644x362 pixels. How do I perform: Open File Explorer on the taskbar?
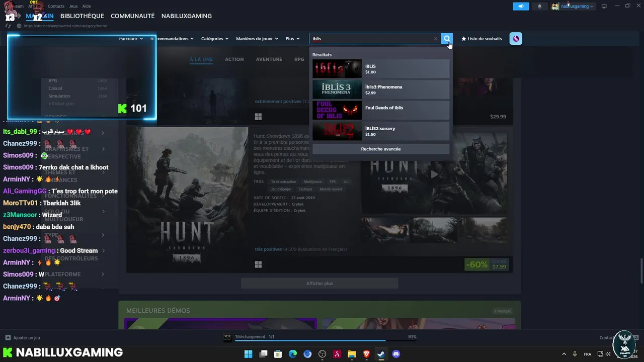click(x=352, y=354)
